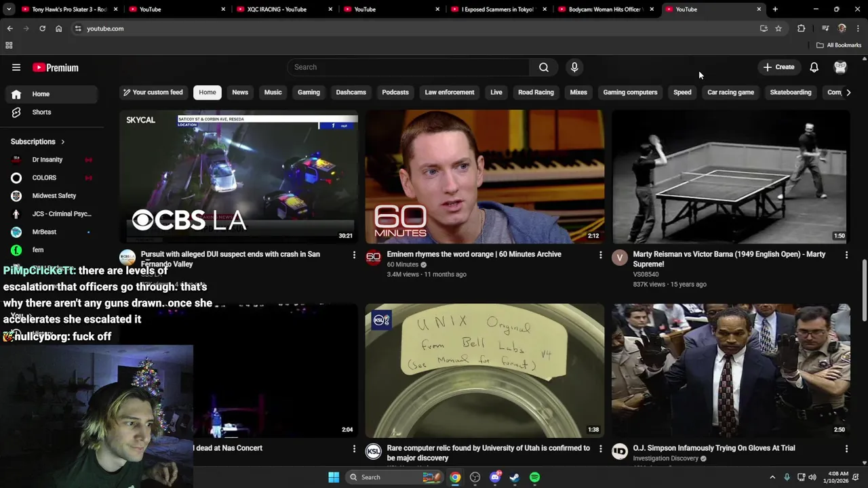Click the page vertical scrollbar
The height and width of the screenshot is (488, 868).
click(864, 290)
